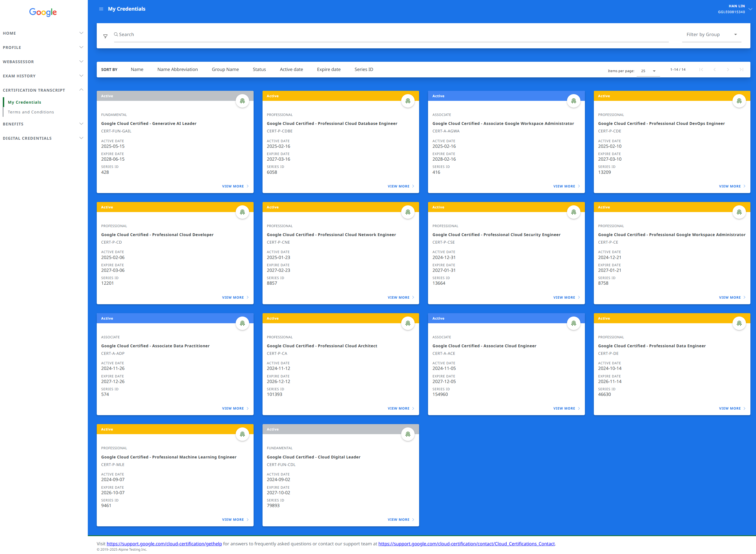The image size is (756, 554).
Task: Expand the EXAM HISTORY sidebar section
Action: [x=43, y=76]
